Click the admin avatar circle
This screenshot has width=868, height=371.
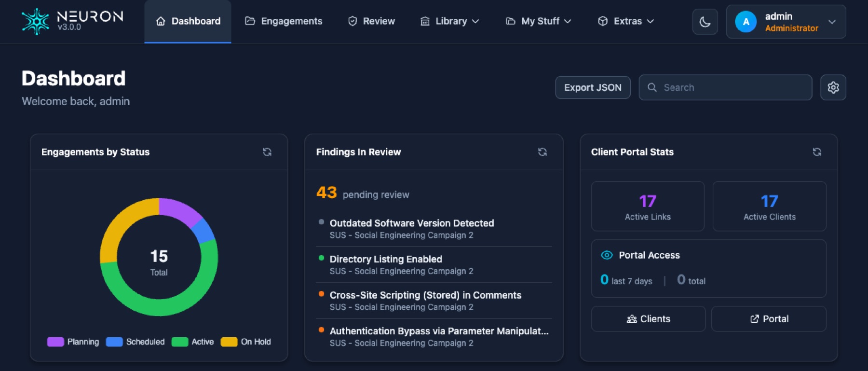click(x=746, y=22)
